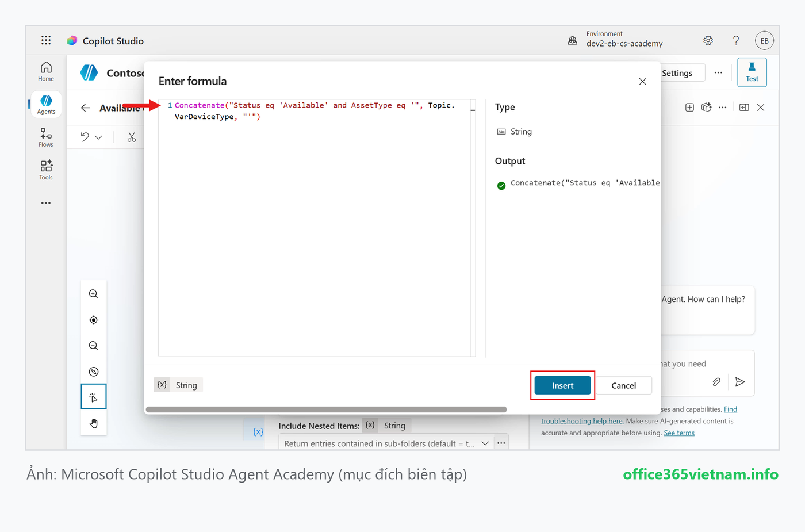The image size is (805, 532).
Task: Open the Settings gear icon
Action: (708, 40)
